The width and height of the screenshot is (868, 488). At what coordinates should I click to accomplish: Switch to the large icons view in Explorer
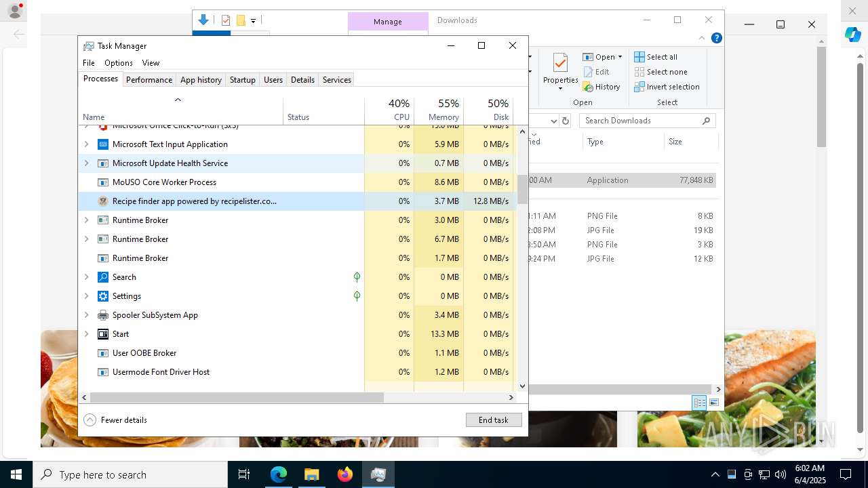(714, 403)
